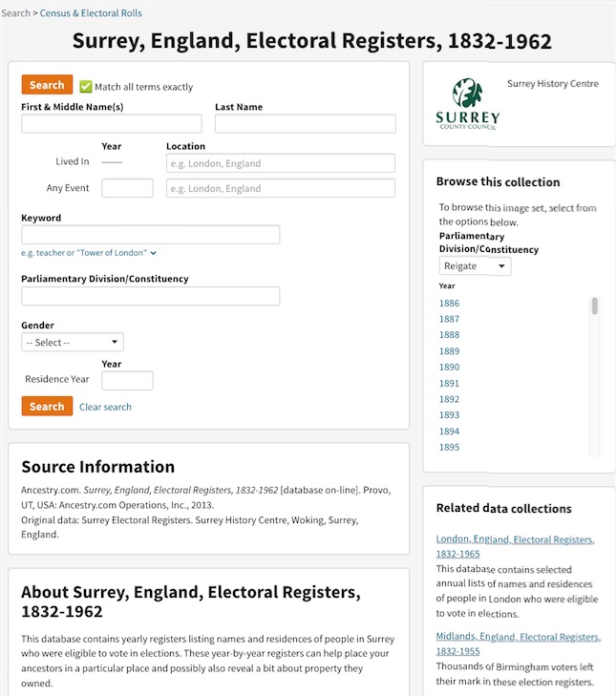This screenshot has height=696, width=616.
Task: Open Census & Electoral Rolls breadcrumb
Action: coord(91,12)
